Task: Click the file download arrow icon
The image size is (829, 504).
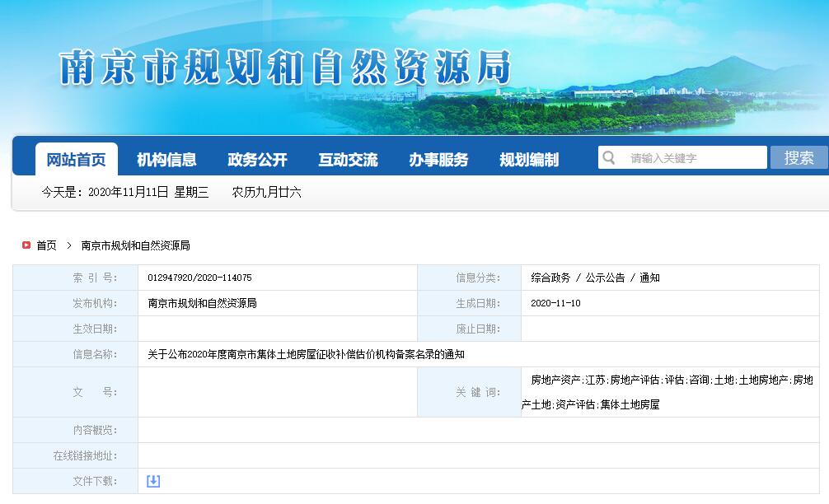Action: [x=153, y=481]
